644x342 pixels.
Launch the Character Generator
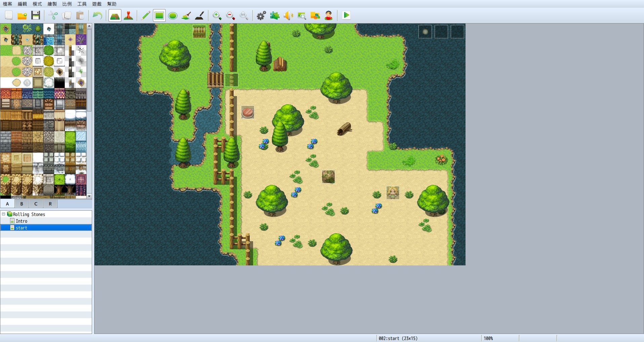click(x=328, y=15)
